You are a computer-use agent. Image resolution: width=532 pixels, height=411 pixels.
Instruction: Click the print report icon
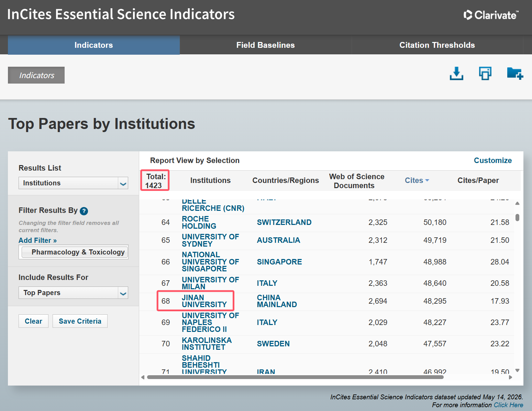point(485,74)
